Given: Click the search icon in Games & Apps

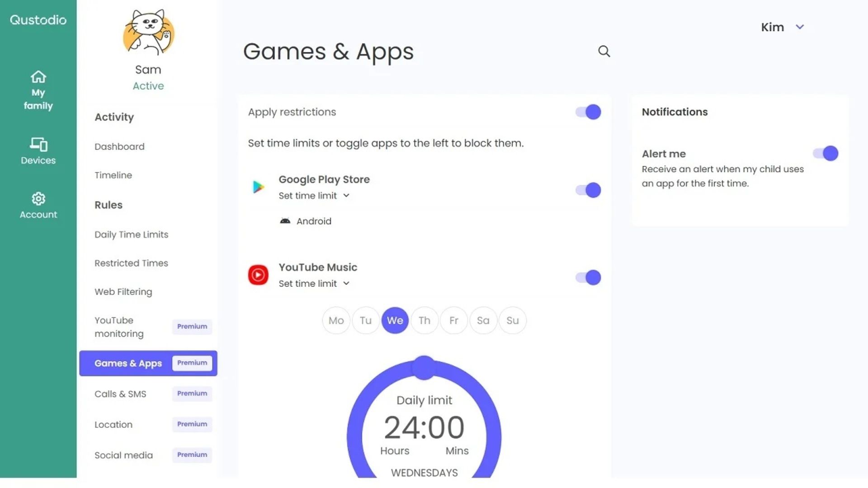Looking at the screenshot, I should (604, 51).
